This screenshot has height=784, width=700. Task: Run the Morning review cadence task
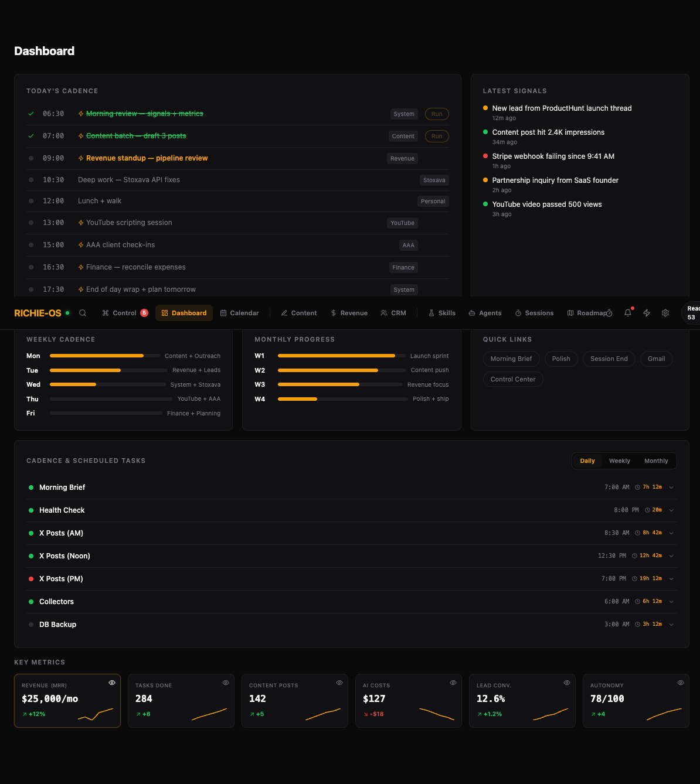tap(436, 114)
